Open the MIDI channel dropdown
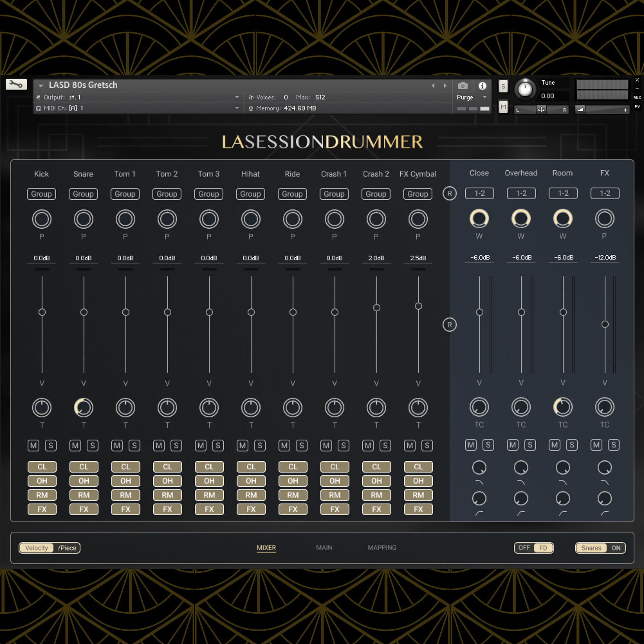Viewport: 644px width, 644px height. tap(237, 108)
